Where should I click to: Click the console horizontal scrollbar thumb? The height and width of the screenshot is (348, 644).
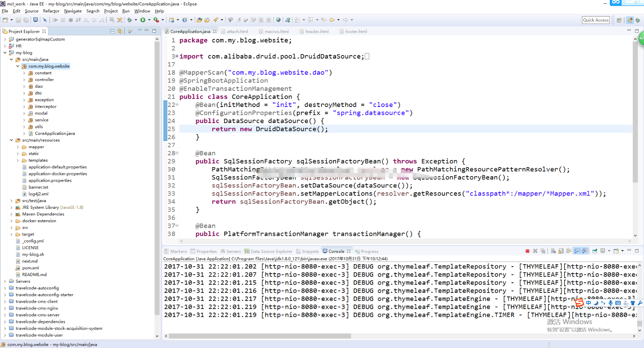(x=260, y=336)
